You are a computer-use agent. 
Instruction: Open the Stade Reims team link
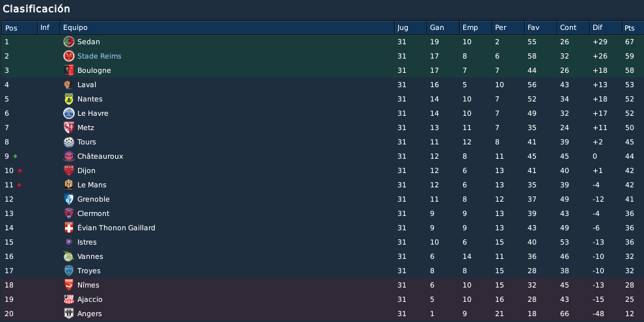[x=100, y=56]
